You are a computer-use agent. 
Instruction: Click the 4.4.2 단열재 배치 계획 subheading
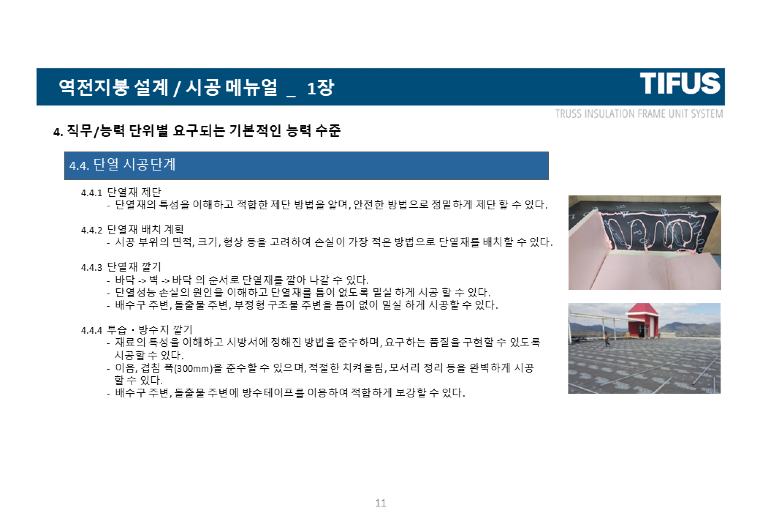[x=132, y=229]
